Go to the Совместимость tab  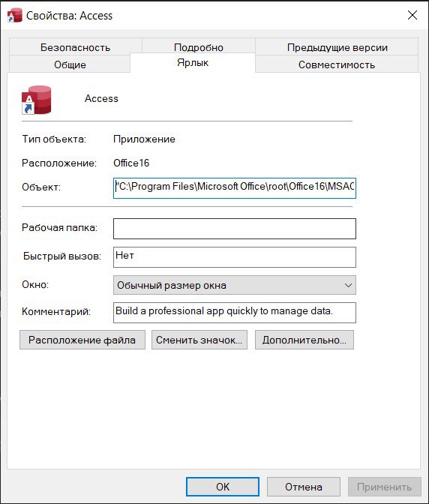pos(337,64)
